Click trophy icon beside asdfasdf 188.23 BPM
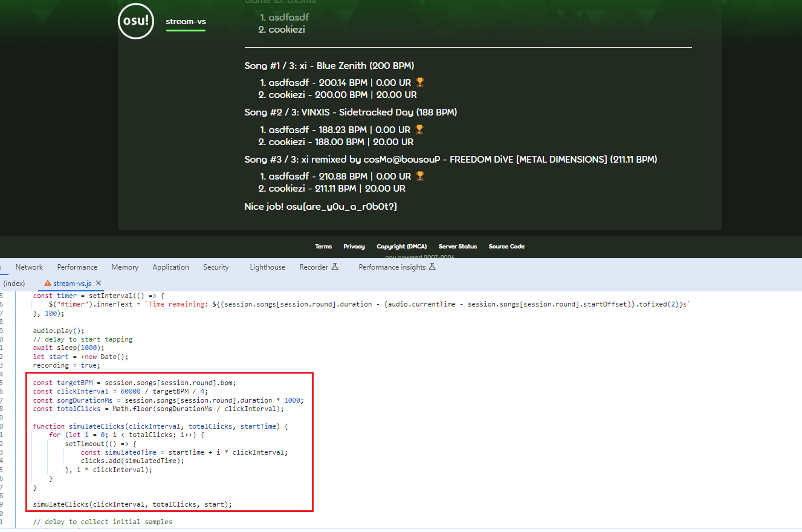 419,129
